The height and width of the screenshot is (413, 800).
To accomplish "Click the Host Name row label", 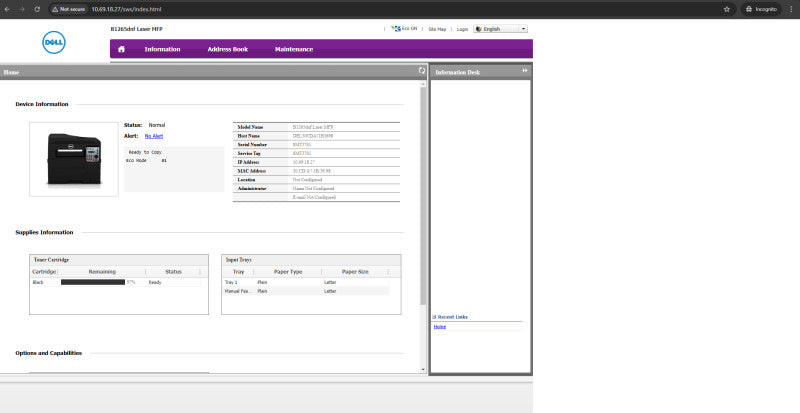I will point(248,136).
